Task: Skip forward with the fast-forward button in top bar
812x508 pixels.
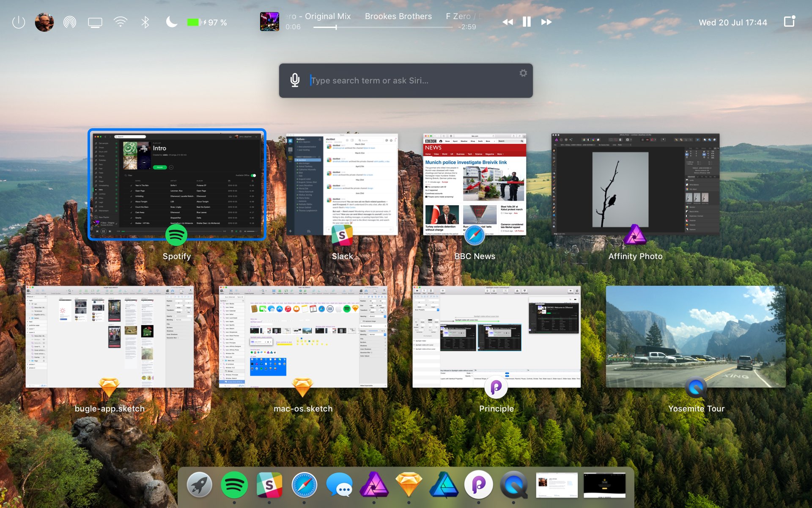Action: coord(546,22)
